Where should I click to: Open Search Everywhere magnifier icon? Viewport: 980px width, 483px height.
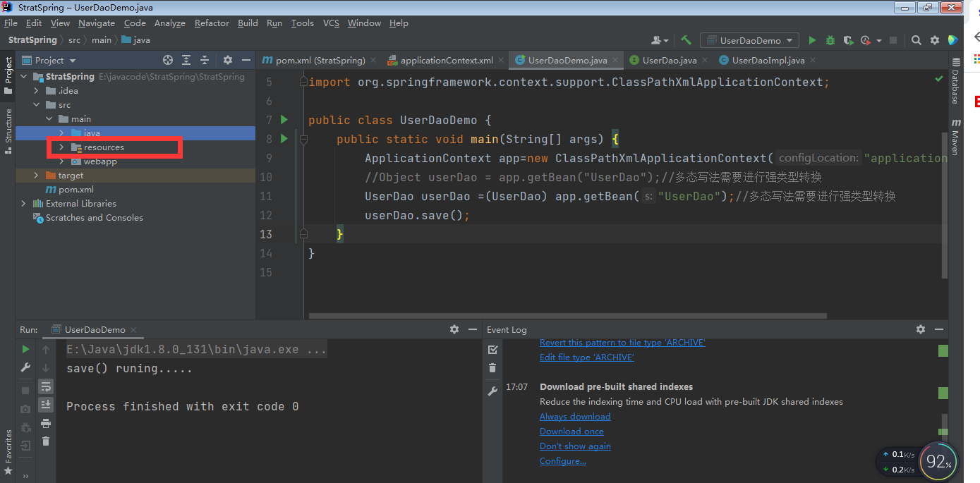pos(916,40)
